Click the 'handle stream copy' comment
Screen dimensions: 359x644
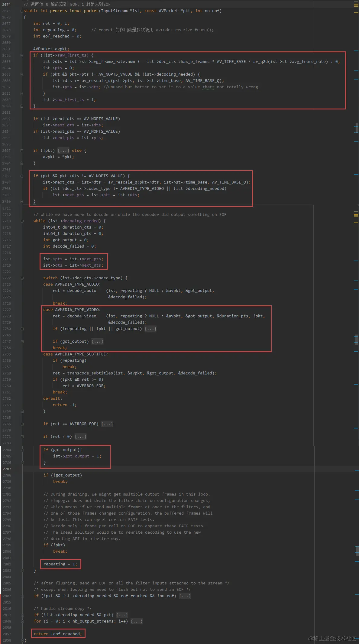click(63, 609)
